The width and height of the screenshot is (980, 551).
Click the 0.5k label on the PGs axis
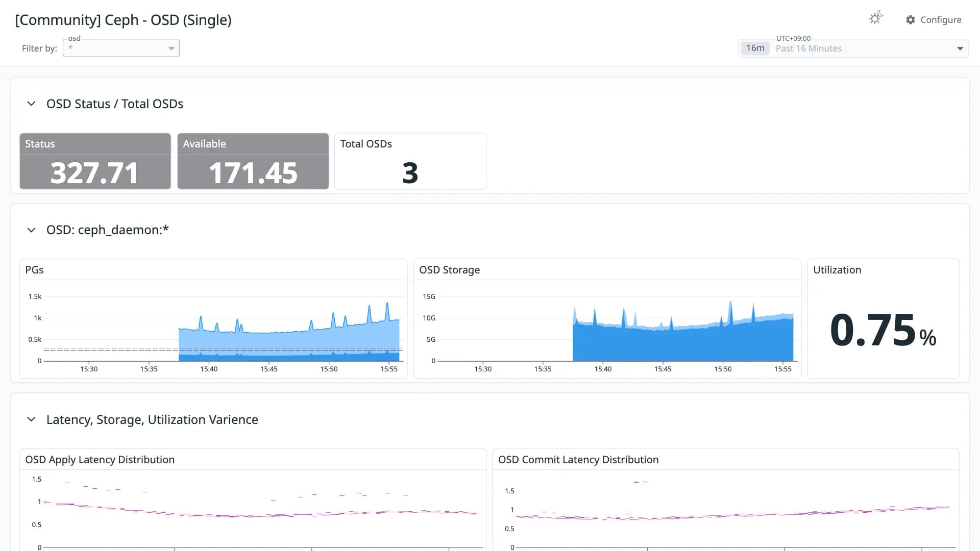(x=35, y=339)
